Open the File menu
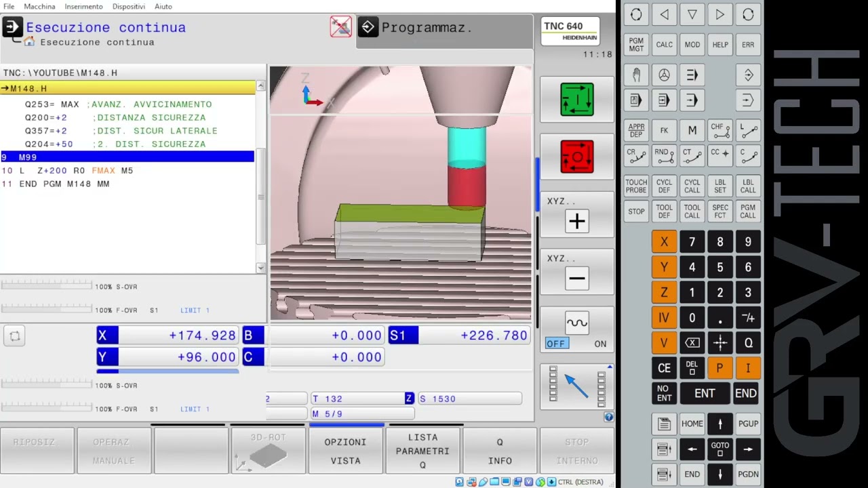The width and height of the screenshot is (868, 488). (9, 6)
